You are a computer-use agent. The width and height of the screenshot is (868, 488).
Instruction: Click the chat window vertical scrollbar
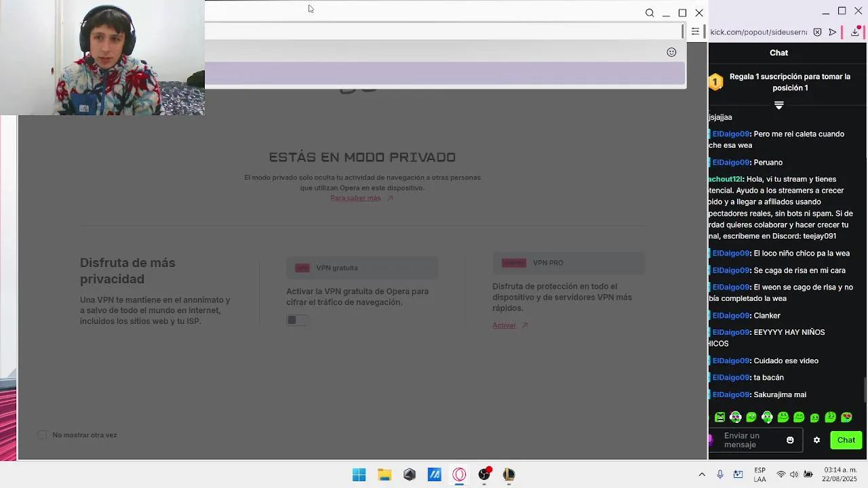865,390
